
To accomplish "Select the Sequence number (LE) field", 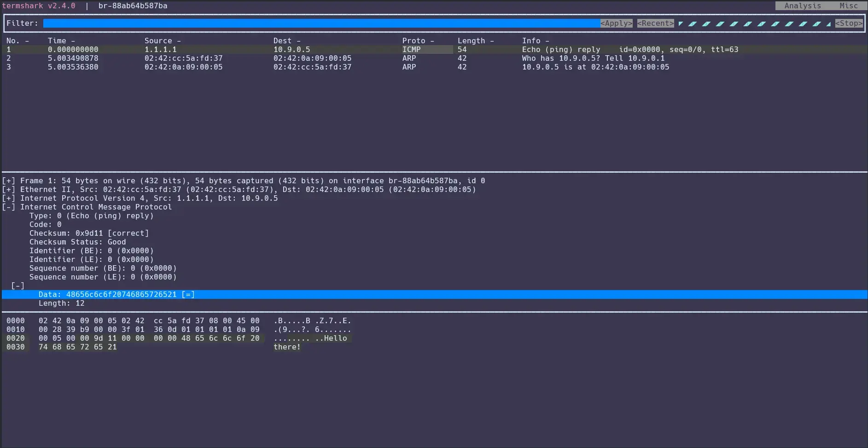I will pos(103,277).
